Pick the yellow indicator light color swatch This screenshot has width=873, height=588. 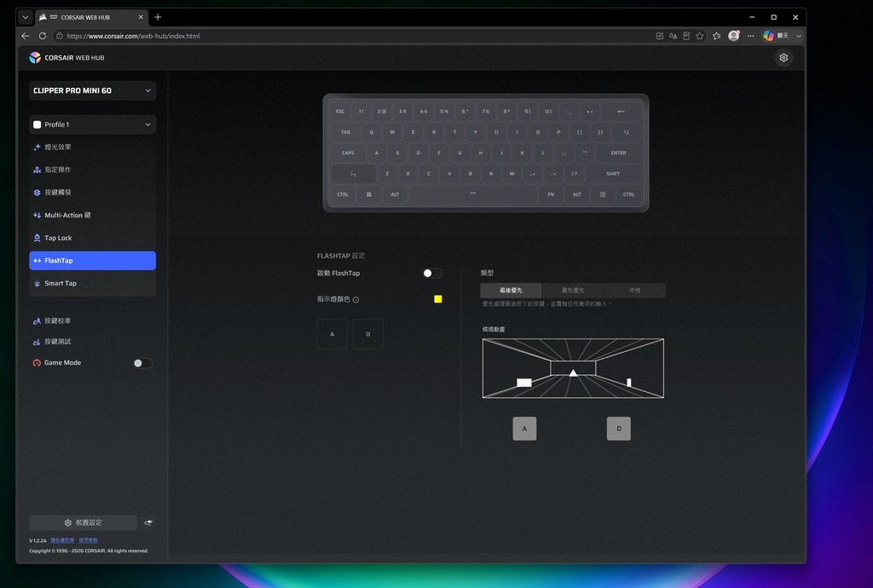click(438, 299)
